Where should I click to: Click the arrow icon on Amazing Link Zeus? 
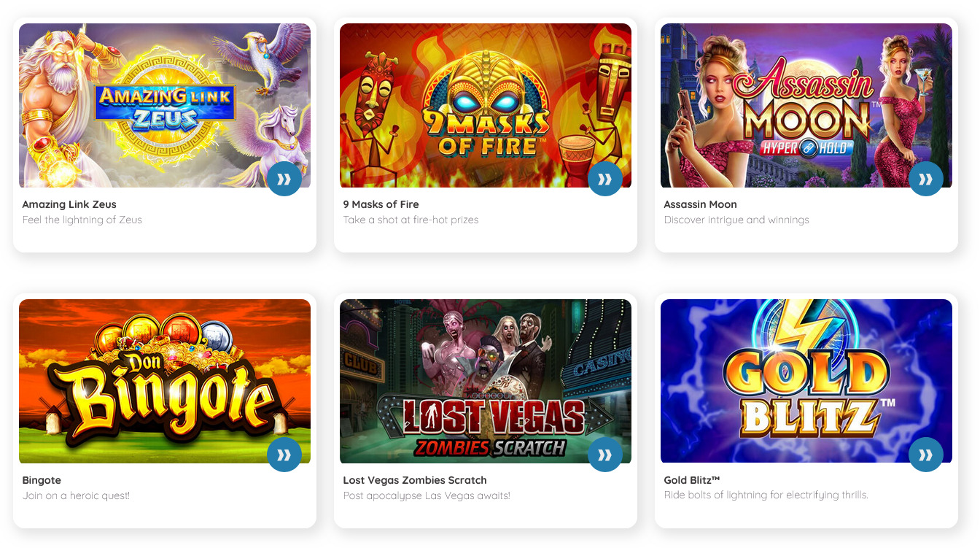coord(284,179)
